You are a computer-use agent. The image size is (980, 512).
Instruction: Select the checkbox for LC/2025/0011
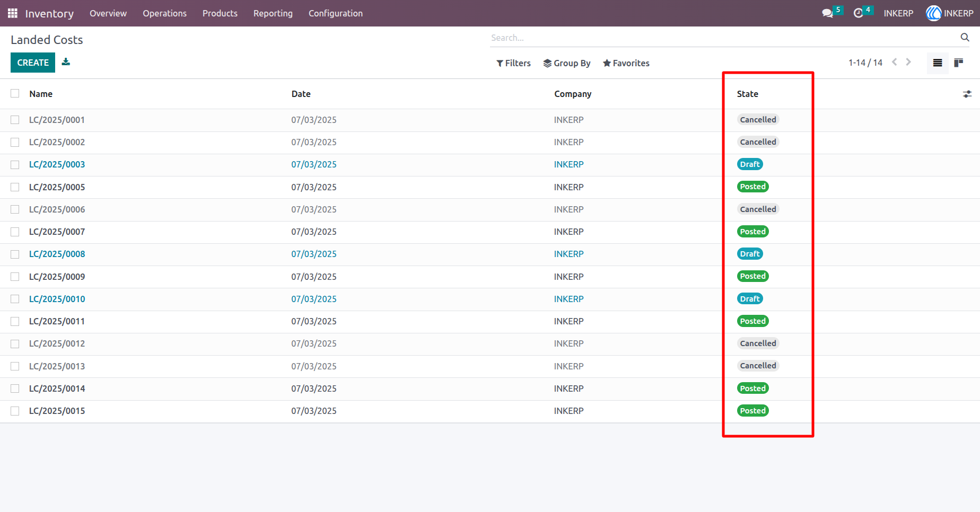(x=15, y=322)
